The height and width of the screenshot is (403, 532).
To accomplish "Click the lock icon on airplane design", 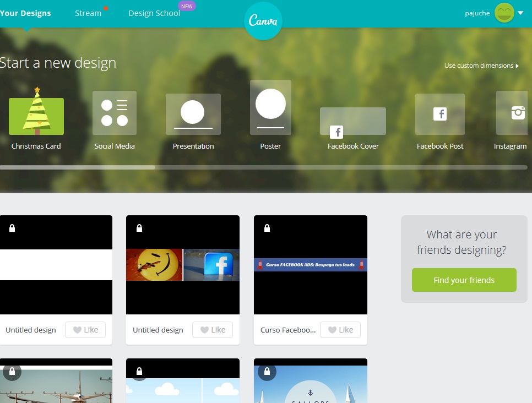I will pos(12,372).
